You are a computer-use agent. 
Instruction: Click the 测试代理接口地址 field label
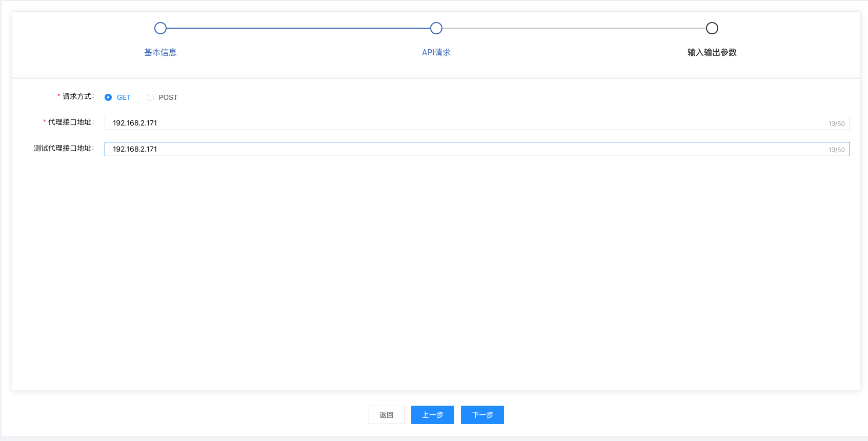click(64, 148)
